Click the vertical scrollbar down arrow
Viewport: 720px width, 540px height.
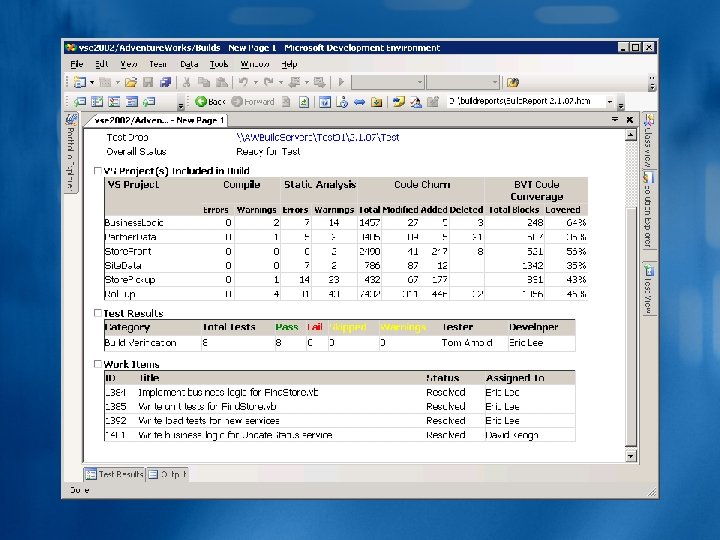(x=630, y=456)
